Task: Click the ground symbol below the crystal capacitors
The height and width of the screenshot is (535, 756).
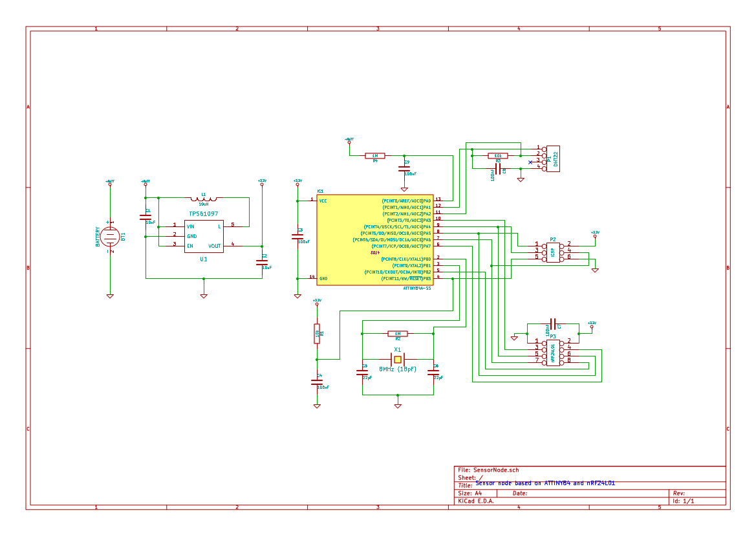Action: pos(398,406)
